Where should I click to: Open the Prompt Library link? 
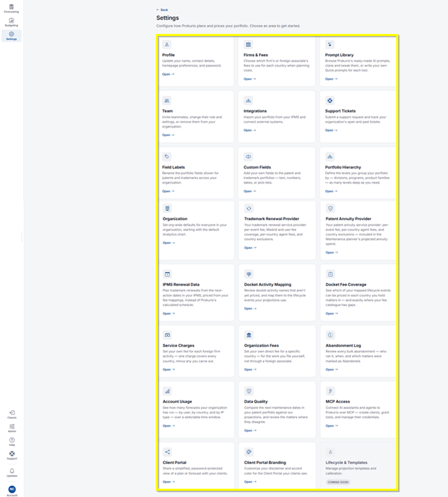[x=331, y=79]
